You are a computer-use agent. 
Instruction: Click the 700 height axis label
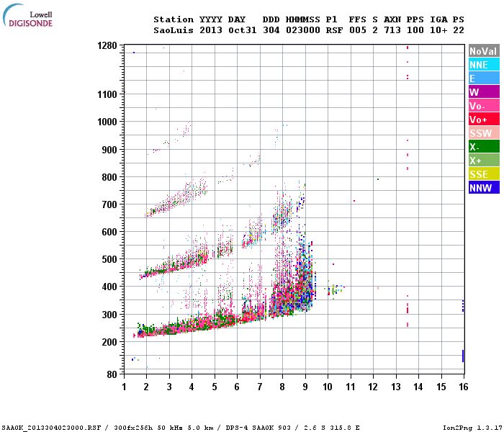109,204
